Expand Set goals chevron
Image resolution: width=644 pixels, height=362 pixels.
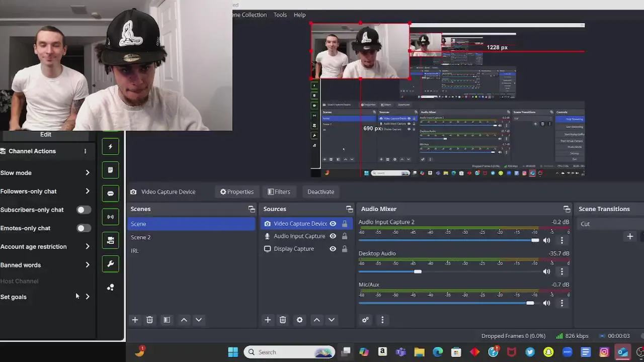88,297
